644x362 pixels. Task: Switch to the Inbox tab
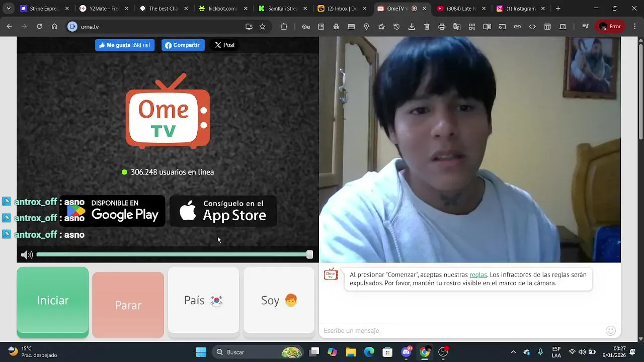[342, 9]
